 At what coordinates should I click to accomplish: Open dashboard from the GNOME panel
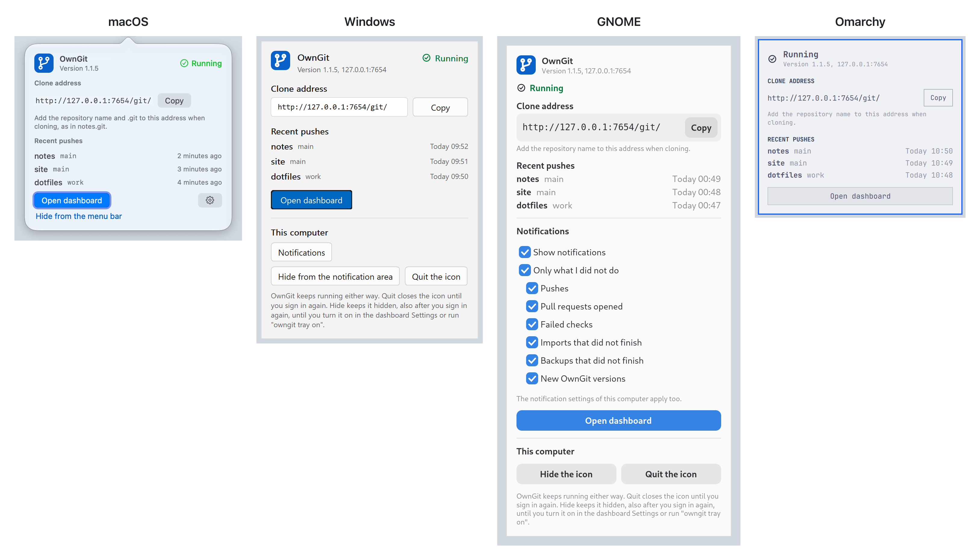point(618,420)
